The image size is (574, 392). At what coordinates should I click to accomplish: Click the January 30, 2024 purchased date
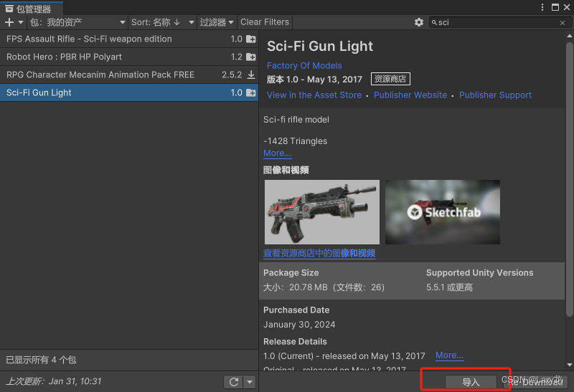click(299, 325)
